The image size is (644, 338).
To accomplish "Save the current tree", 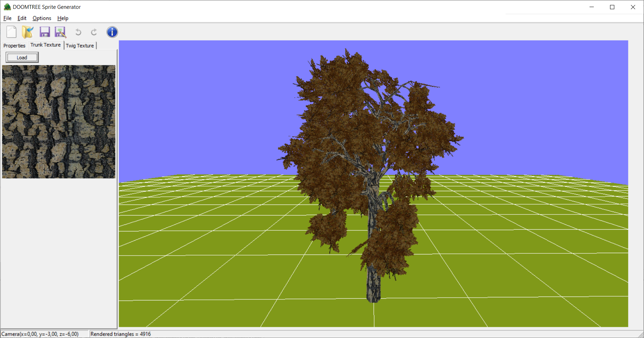I will pos(45,32).
